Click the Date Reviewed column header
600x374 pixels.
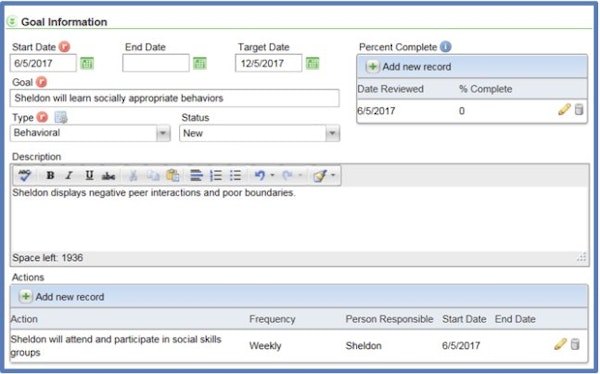pos(390,89)
